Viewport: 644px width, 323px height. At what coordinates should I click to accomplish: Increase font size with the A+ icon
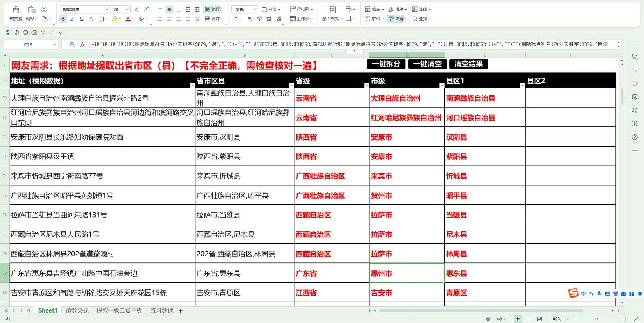pyautogui.click(x=137, y=9)
